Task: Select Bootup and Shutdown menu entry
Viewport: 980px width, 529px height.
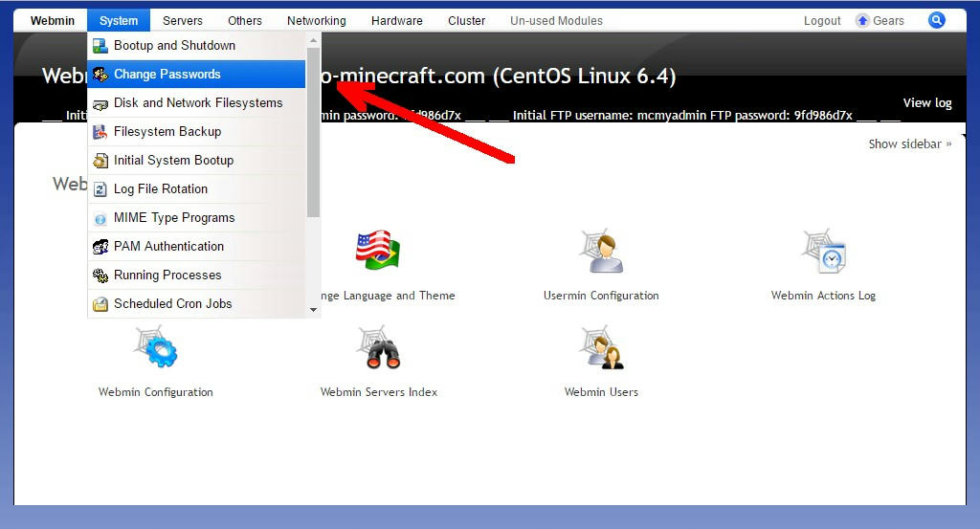Action: coord(196,46)
